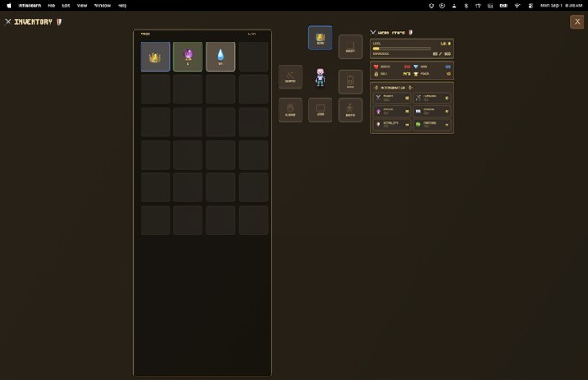Image resolution: width=588 pixels, height=380 pixels.
Task: Click the gold bag icon
Action: pos(376,74)
